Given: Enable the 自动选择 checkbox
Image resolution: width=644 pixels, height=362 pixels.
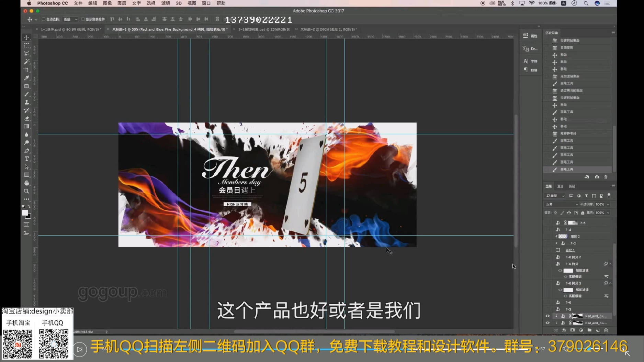Looking at the screenshot, I should pyautogui.click(x=44, y=19).
